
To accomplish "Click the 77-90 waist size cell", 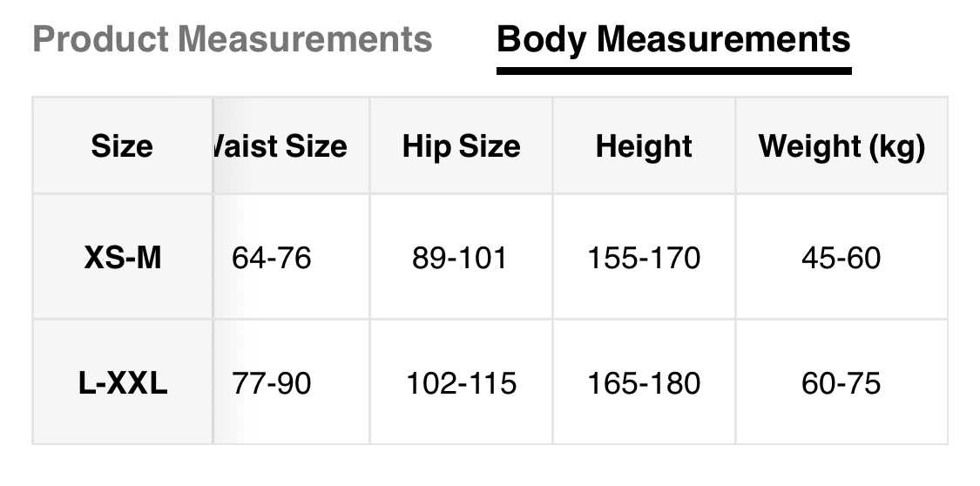I will click(x=272, y=383).
